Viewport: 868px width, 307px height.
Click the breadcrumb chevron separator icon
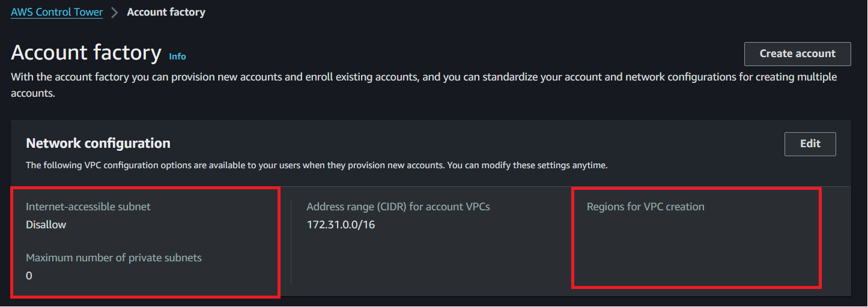click(x=115, y=13)
